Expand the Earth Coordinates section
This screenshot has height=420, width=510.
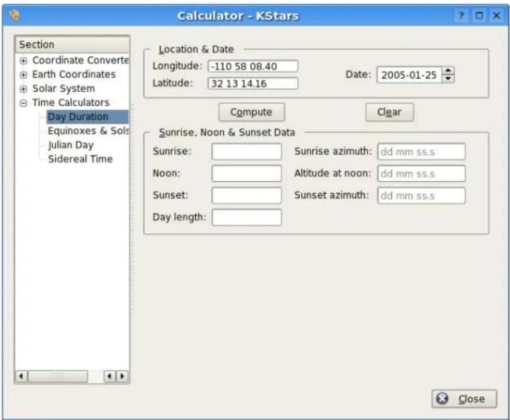23,75
